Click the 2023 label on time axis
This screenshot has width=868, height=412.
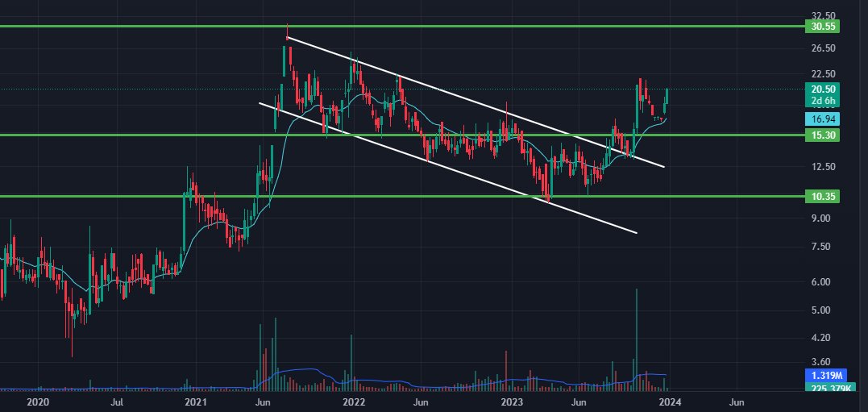[510, 401]
